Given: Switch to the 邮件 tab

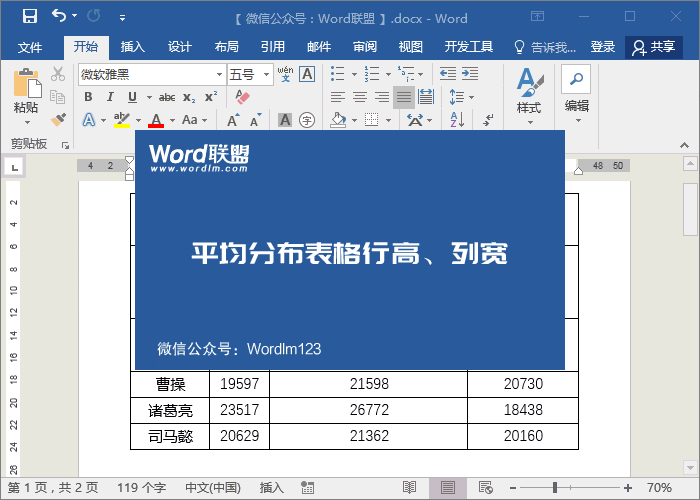Looking at the screenshot, I should click(x=319, y=46).
